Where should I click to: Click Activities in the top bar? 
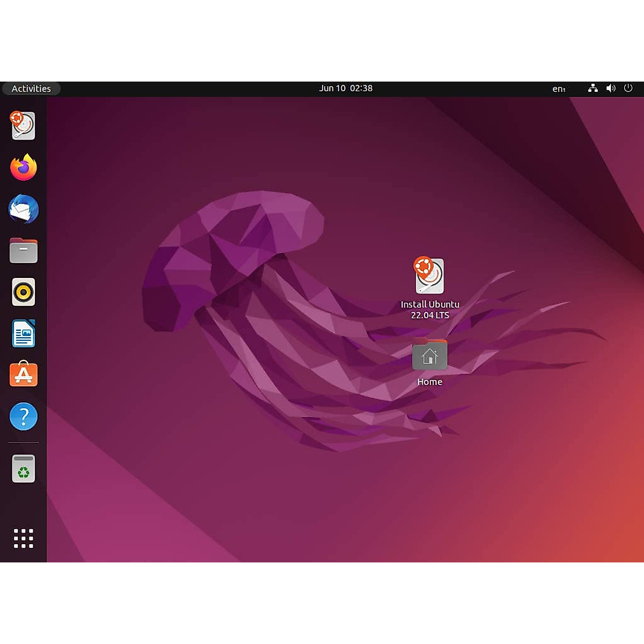pyautogui.click(x=31, y=89)
